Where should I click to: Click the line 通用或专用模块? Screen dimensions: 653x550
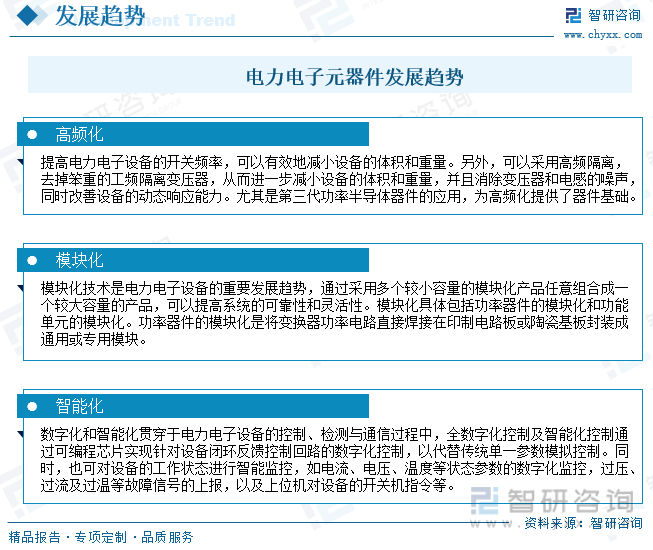pos(94,339)
